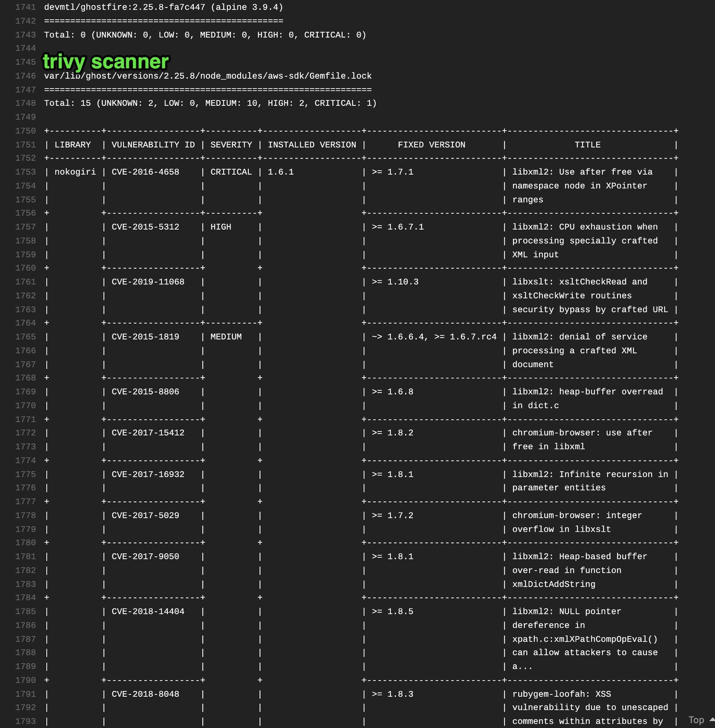Click fixed version >= 1.6.8

(x=393, y=392)
